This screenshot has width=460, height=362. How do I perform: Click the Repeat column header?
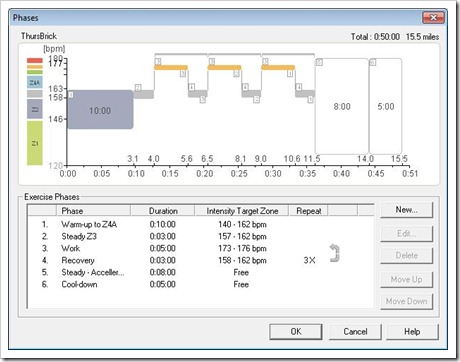(x=309, y=211)
